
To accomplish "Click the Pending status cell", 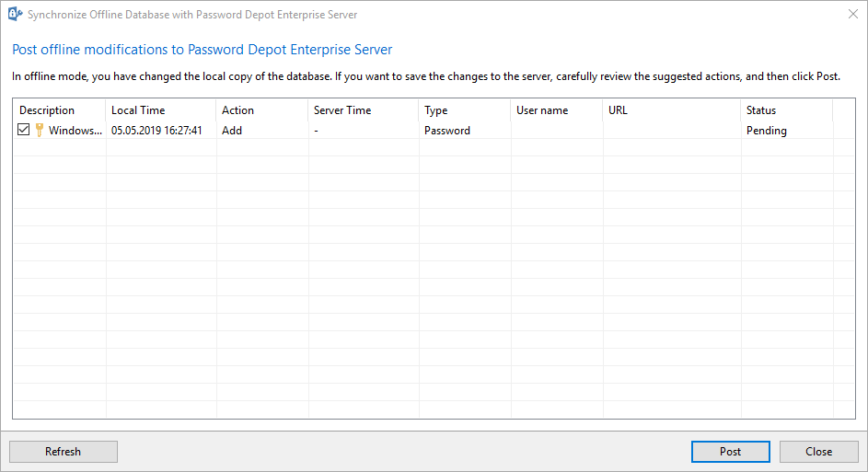I will (x=767, y=131).
